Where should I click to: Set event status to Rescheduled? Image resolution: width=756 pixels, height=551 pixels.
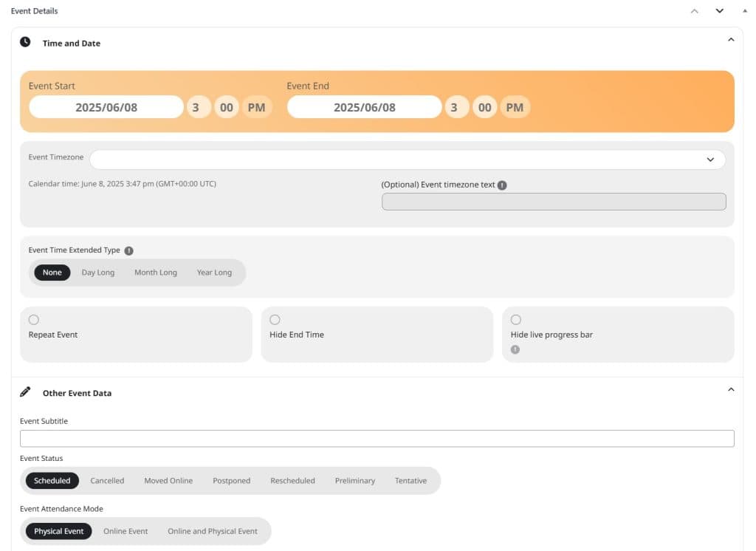pyautogui.click(x=292, y=481)
